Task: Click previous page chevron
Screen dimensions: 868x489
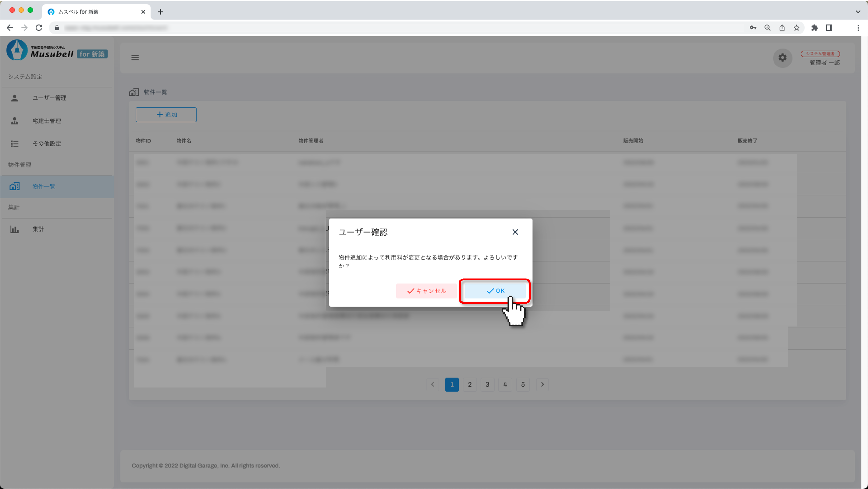Action: [433, 384]
